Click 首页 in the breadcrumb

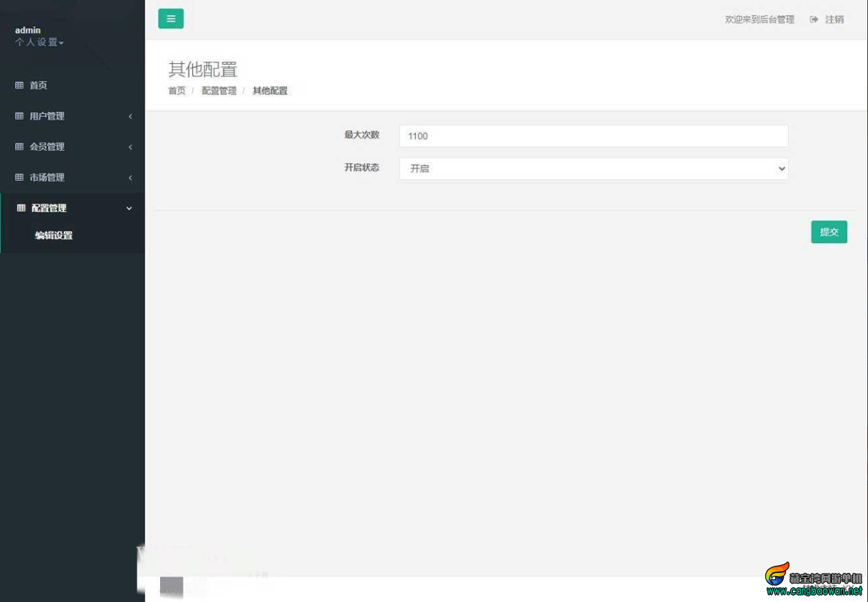click(x=176, y=91)
